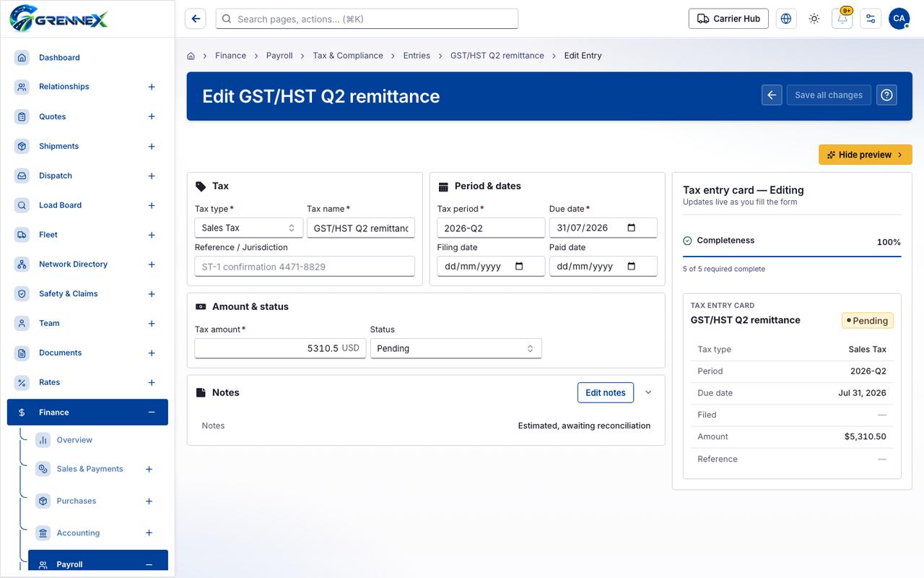The height and width of the screenshot is (578, 924).
Task: Expand the Quotes sidebar item
Action: (x=152, y=116)
